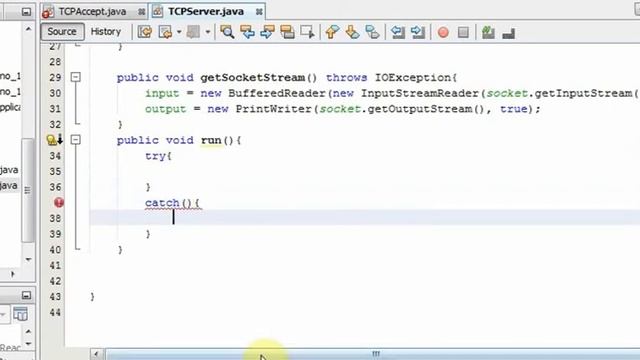Click the underlined run method name
The width and height of the screenshot is (640, 360).
pyautogui.click(x=211, y=140)
